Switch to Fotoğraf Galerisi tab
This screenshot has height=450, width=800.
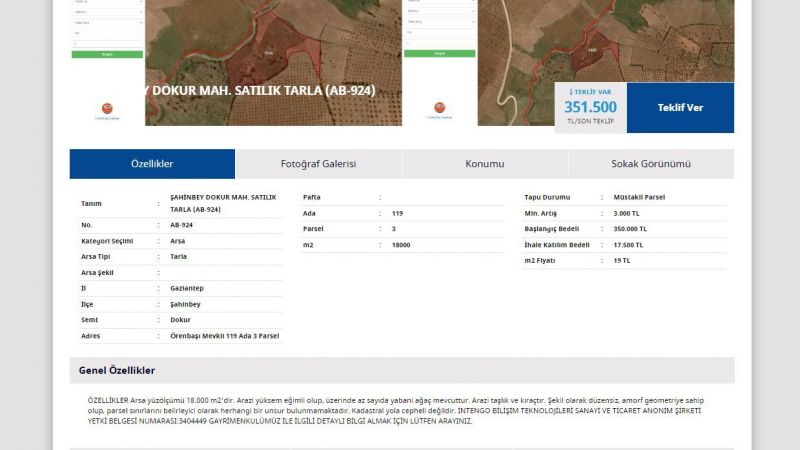pos(318,164)
